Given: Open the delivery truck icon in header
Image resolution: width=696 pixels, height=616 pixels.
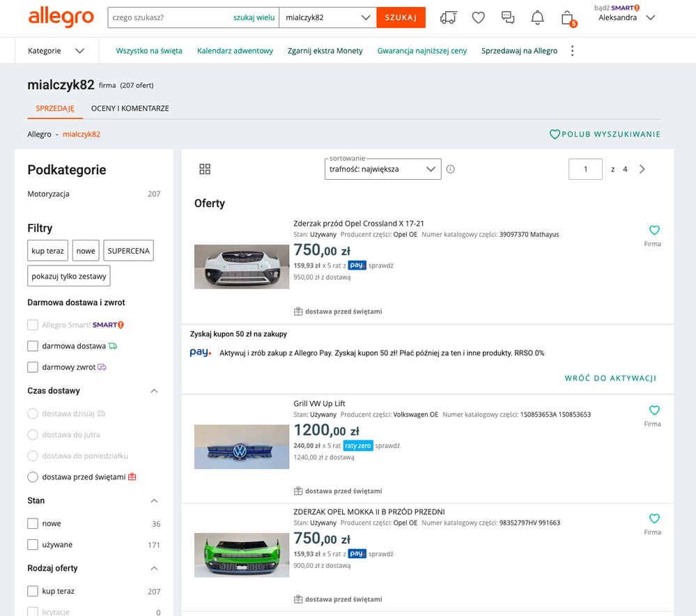Looking at the screenshot, I should pos(449,18).
